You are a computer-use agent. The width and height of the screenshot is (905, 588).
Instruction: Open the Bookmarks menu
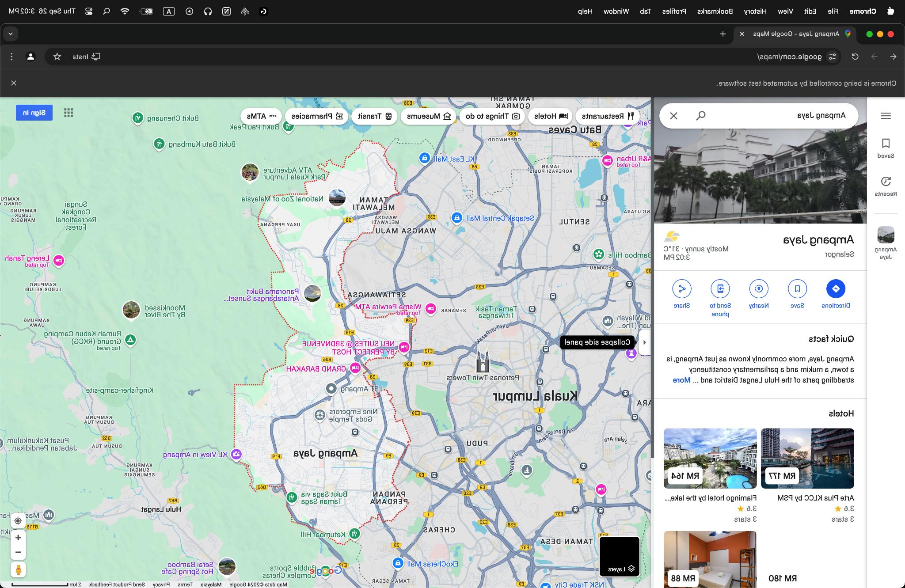pyautogui.click(x=715, y=11)
